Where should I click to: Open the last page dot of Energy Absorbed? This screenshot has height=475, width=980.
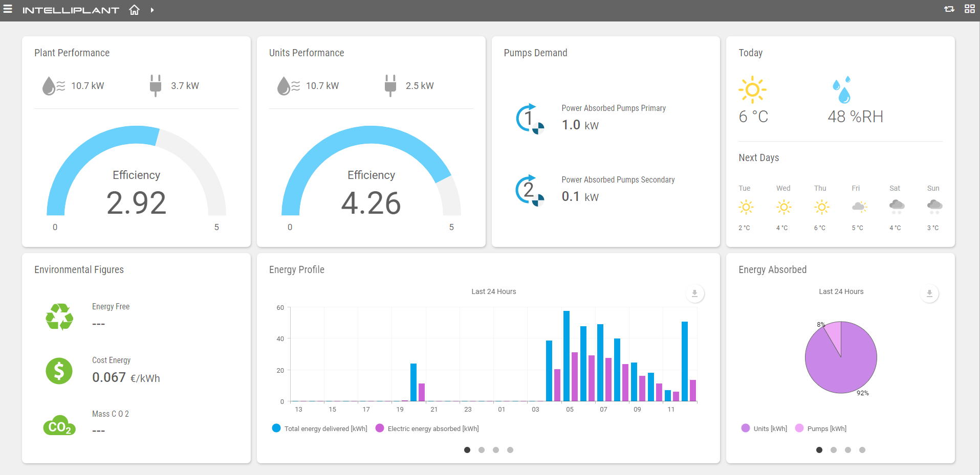point(862,450)
